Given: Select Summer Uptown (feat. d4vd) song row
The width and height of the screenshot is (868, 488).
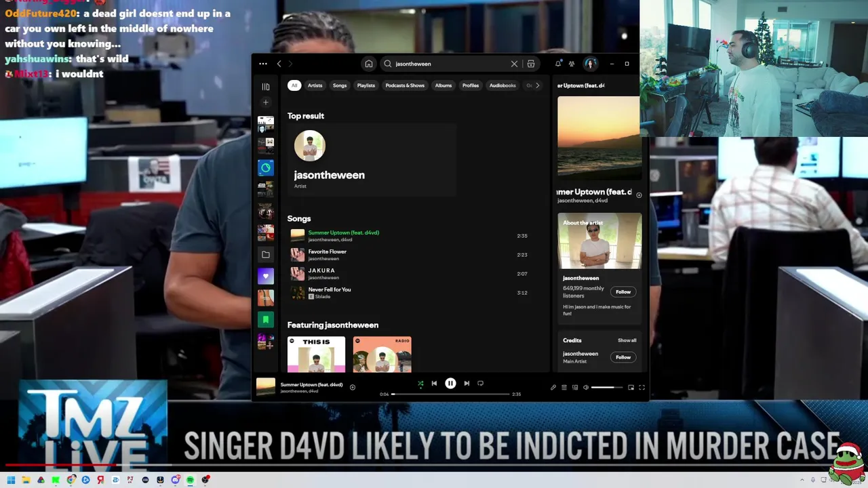Looking at the screenshot, I should (x=410, y=236).
